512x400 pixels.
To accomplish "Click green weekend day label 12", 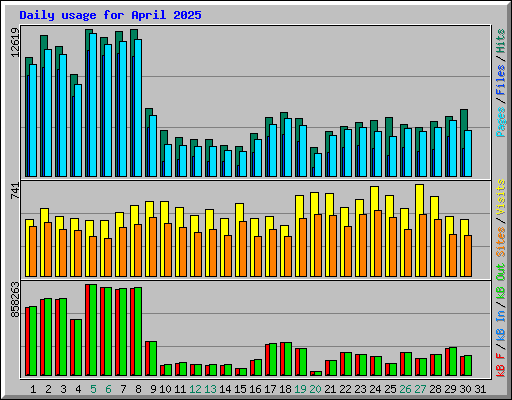I will (195, 389).
